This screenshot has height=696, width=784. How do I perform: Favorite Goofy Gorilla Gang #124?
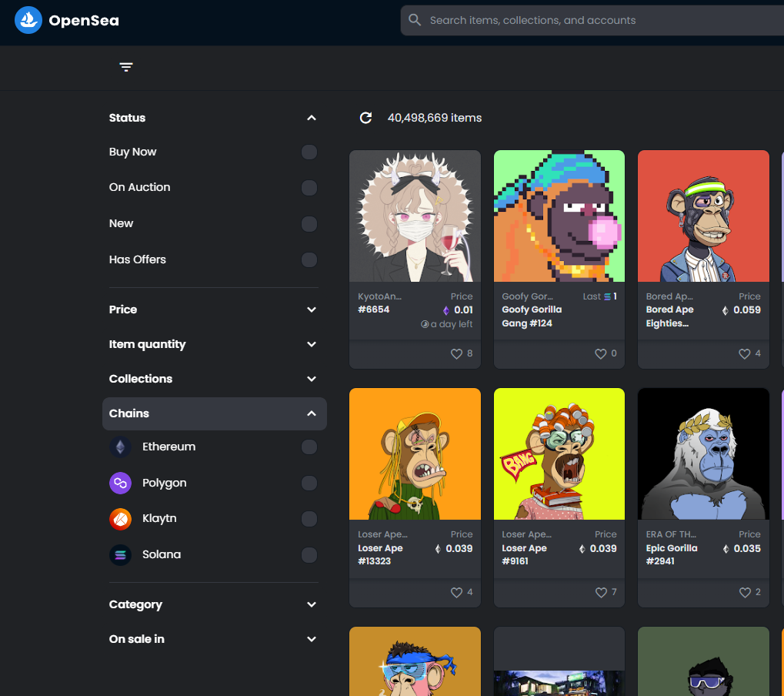[x=600, y=353]
